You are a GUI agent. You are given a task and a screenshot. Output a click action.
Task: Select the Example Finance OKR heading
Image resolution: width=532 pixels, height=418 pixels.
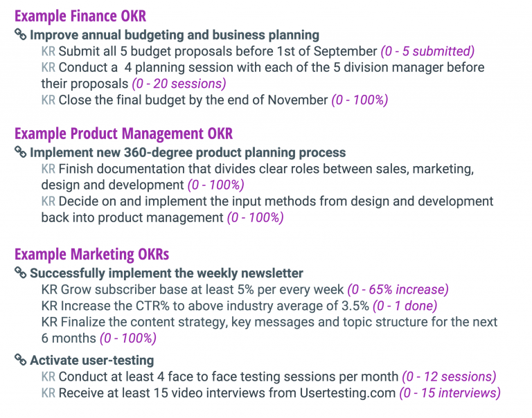point(80,16)
